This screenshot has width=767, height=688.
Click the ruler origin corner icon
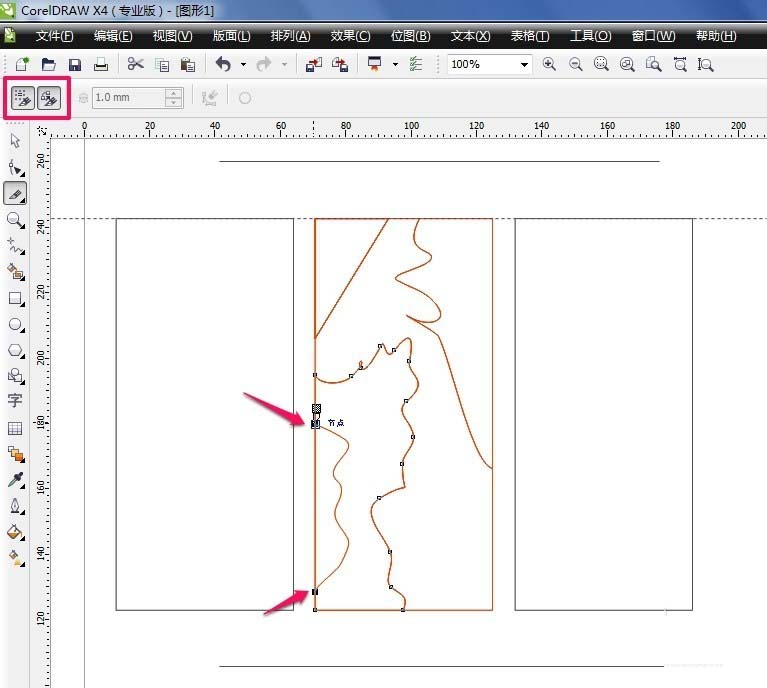42,131
